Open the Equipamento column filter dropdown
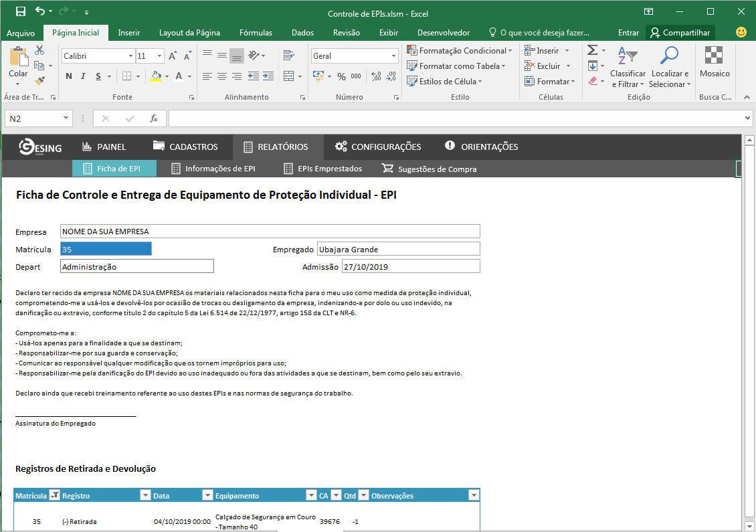The image size is (756, 532). pyautogui.click(x=310, y=495)
